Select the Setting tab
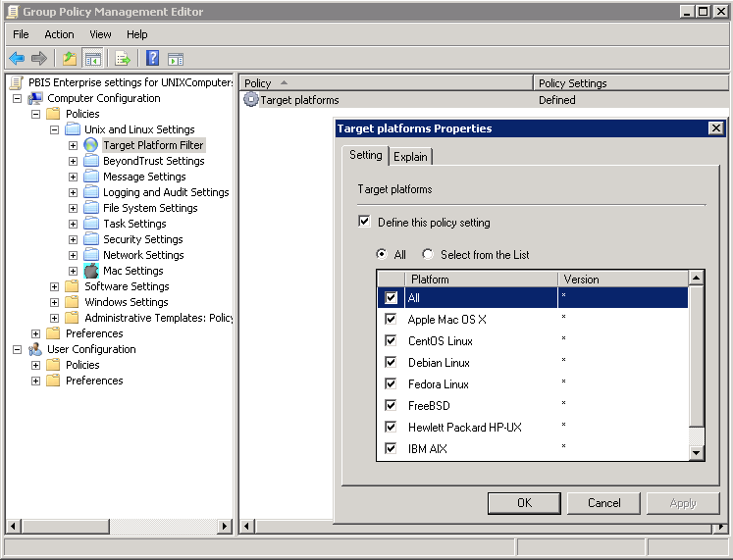This screenshot has height=560, width=733. click(366, 155)
